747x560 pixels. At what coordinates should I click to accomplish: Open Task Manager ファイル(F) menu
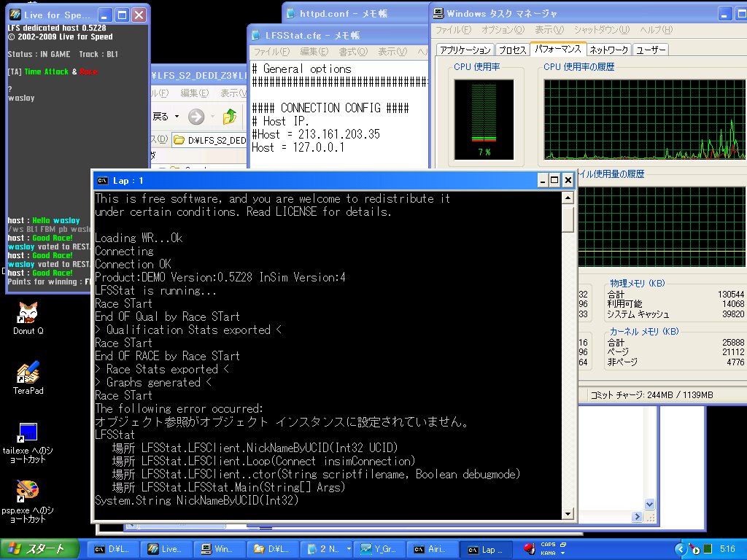click(453, 30)
